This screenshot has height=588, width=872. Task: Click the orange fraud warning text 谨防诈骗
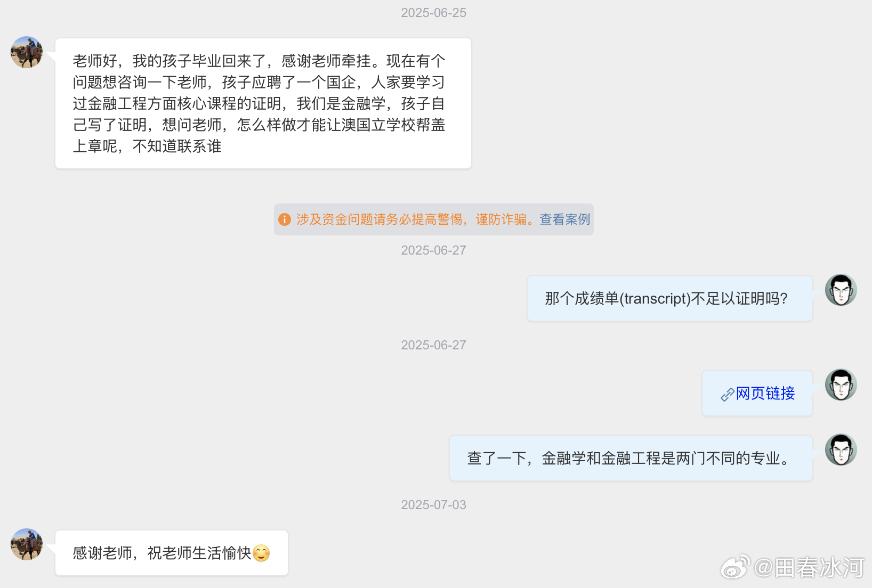(500, 219)
